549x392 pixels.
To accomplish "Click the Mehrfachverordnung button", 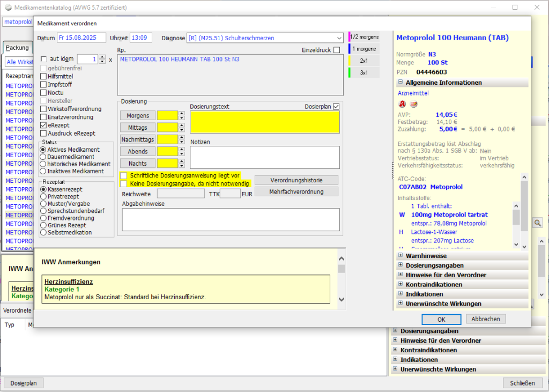I will click(x=296, y=191).
